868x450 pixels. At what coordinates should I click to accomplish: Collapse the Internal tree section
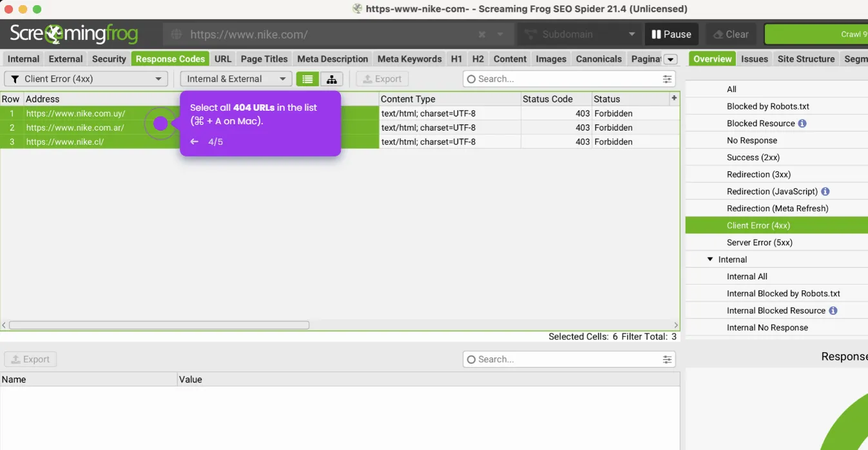point(710,259)
